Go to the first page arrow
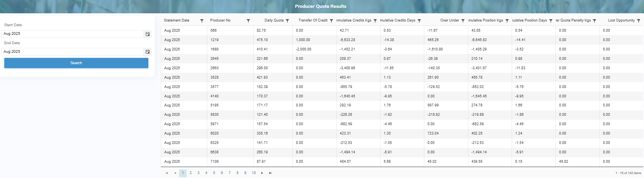 click(167, 173)
